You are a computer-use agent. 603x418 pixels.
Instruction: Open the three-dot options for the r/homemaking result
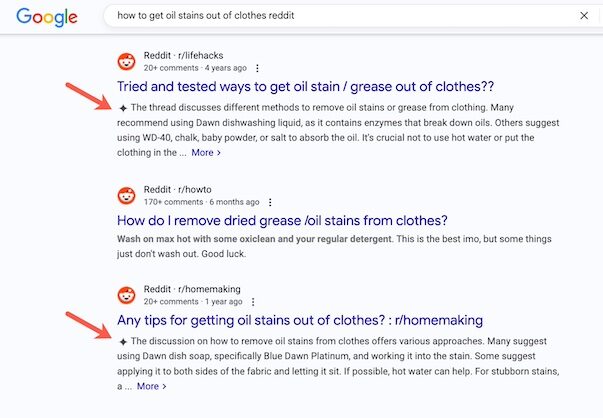(254, 301)
